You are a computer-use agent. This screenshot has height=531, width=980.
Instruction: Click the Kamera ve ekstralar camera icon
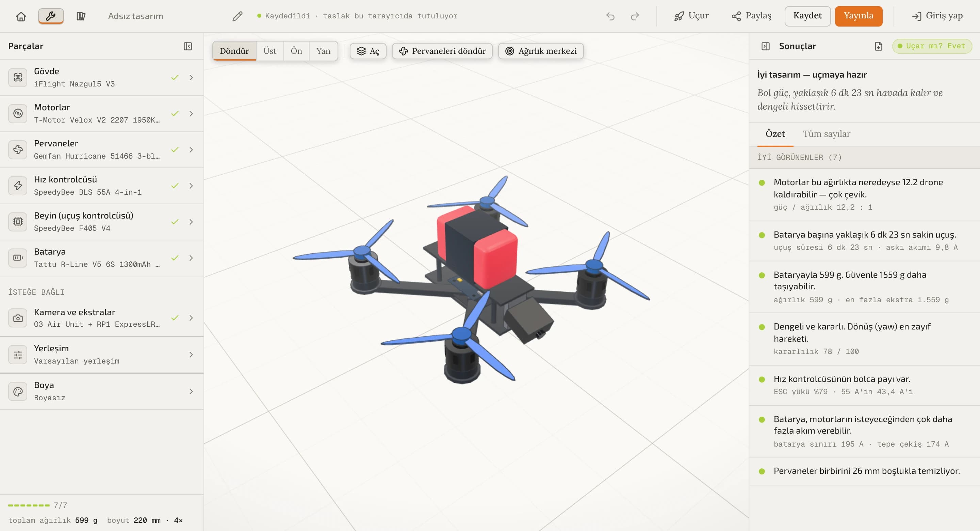pos(18,318)
